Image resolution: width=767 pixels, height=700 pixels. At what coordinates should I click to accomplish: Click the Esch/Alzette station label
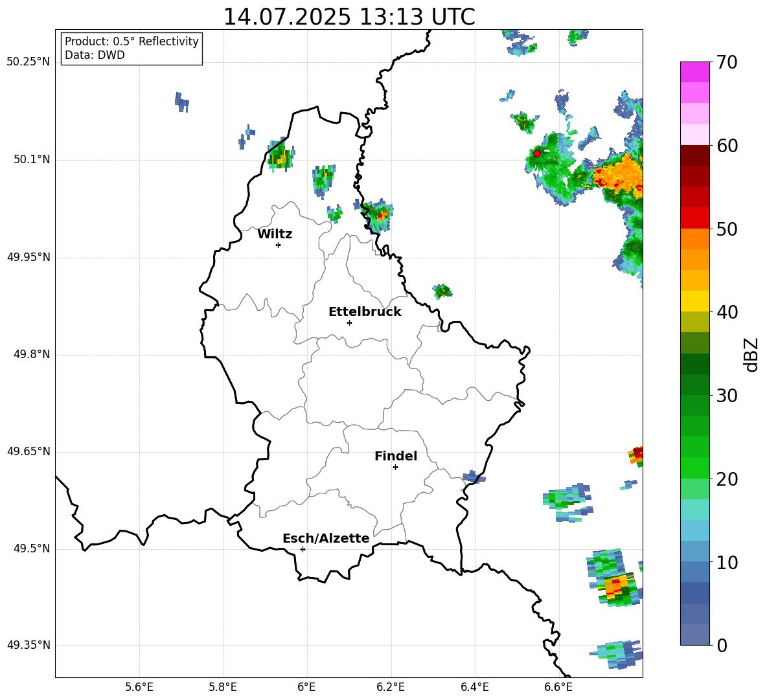coord(326,538)
